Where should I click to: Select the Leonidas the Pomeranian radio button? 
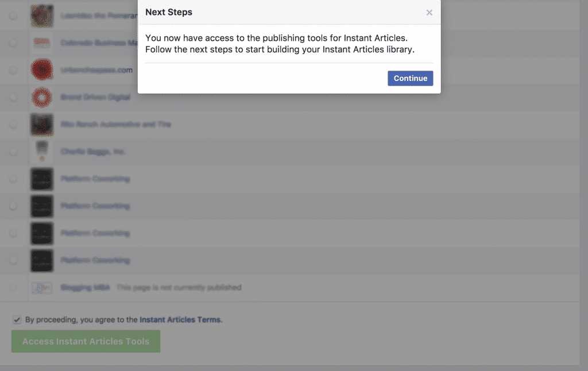(x=13, y=16)
